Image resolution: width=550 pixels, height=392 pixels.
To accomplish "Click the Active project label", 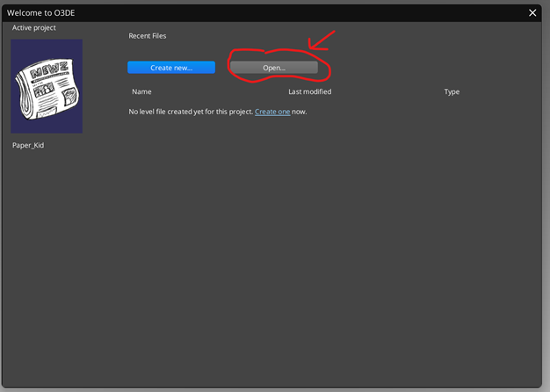I will pyautogui.click(x=34, y=28).
